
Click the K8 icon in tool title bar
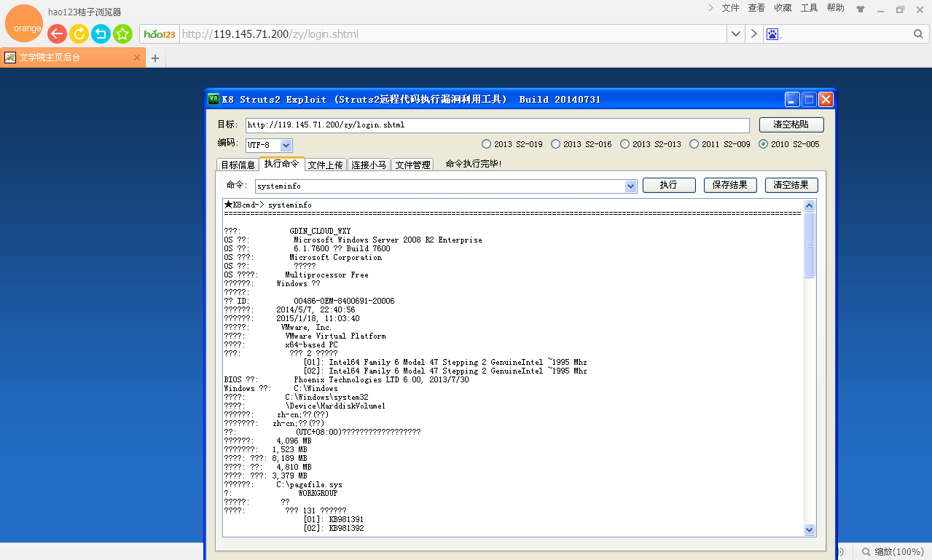(214, 99)
